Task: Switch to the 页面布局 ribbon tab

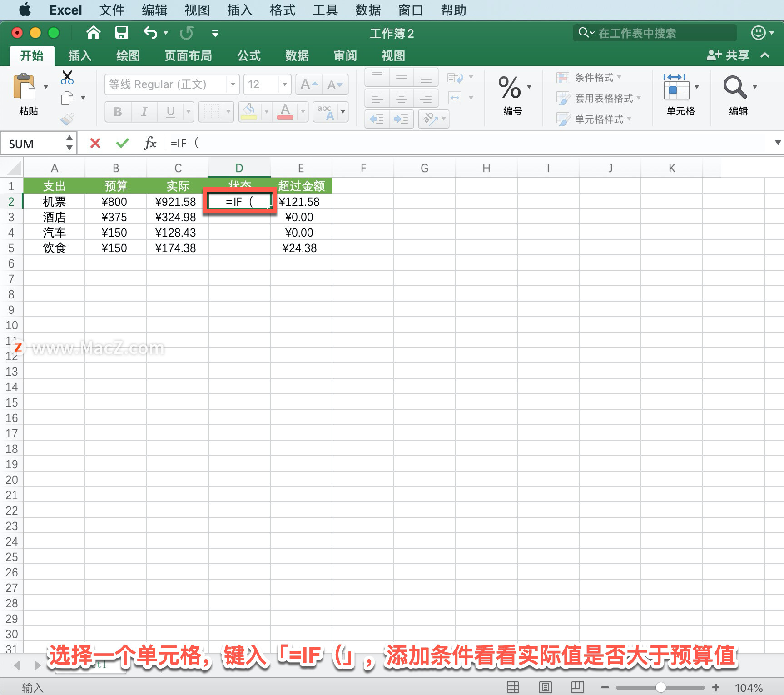Action: pos(188,56)
